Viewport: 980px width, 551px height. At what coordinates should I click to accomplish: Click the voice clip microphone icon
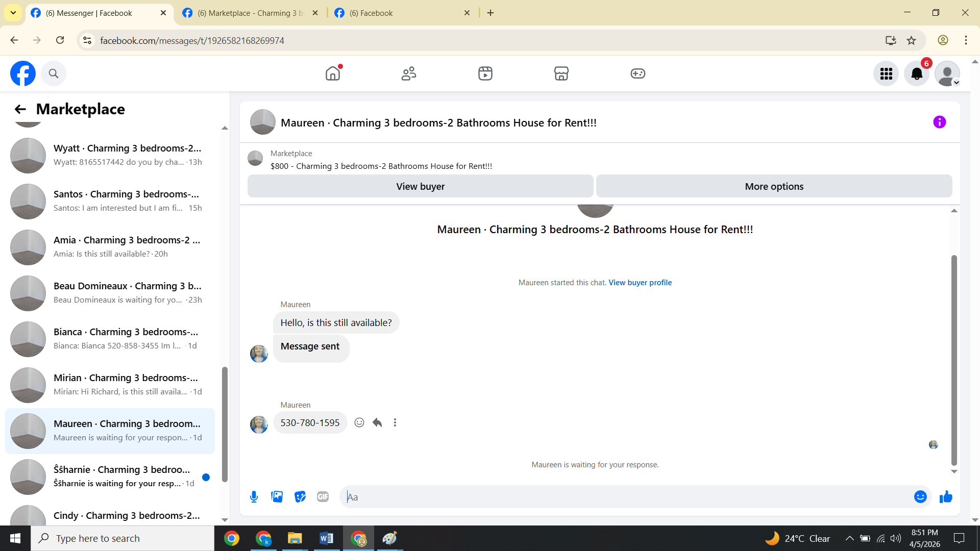254,497
